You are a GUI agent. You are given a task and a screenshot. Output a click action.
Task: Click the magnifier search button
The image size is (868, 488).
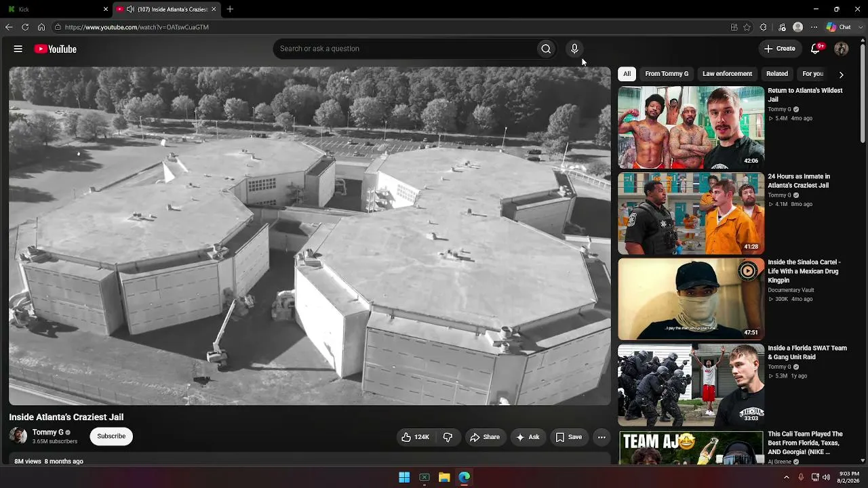[546, 49]
